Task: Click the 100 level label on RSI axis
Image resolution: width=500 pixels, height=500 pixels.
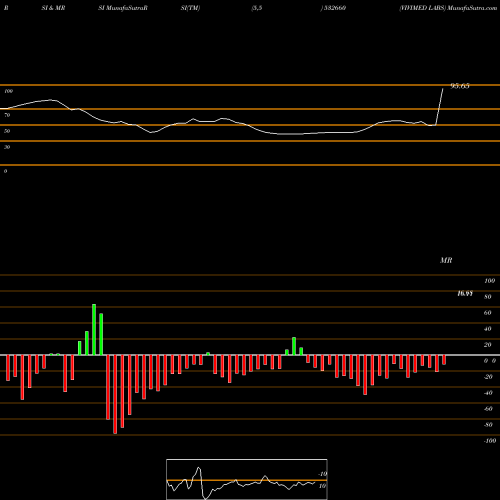Action: (8, 91)
